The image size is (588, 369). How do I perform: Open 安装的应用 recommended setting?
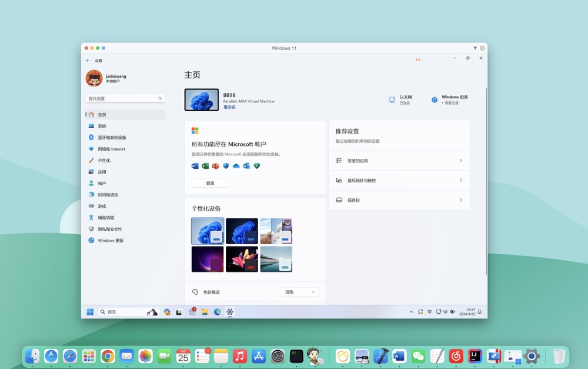(x=399, y=161)
